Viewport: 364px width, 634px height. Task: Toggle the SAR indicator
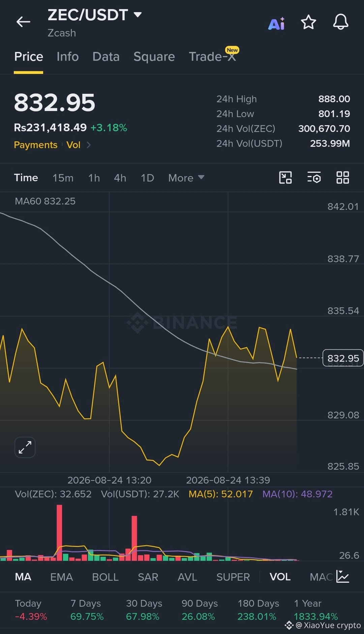(148, 577)
